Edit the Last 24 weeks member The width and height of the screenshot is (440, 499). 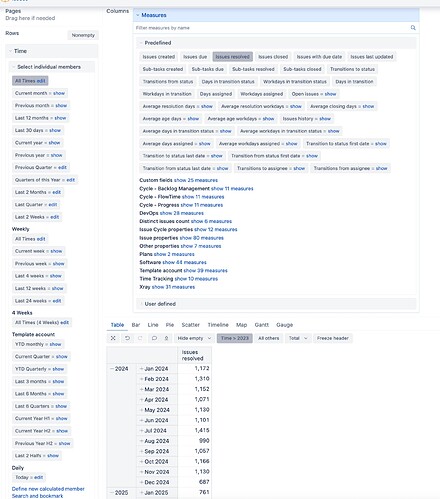[x=57, y=301]
